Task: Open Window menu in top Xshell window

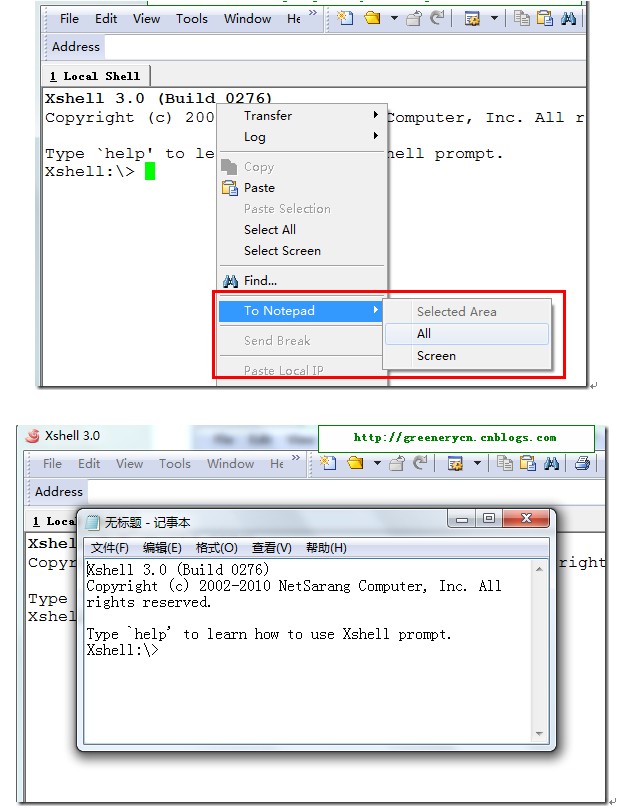Action: 247,19
